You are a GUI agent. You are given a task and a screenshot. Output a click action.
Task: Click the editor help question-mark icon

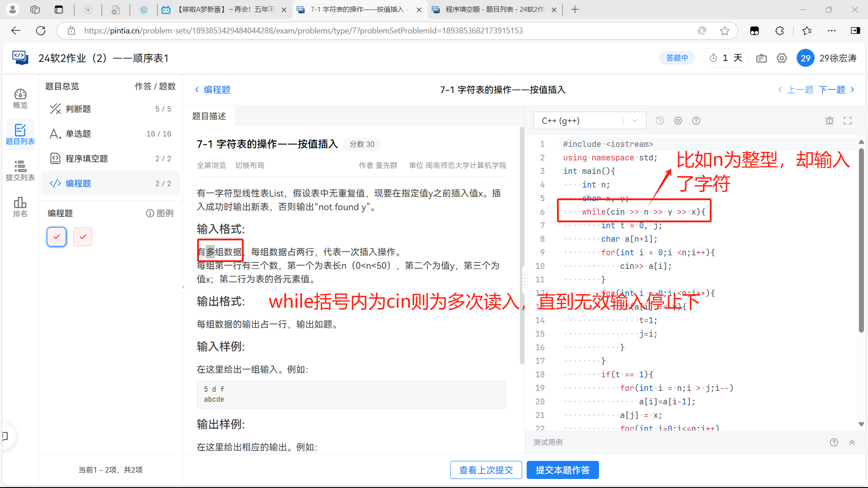696,121
